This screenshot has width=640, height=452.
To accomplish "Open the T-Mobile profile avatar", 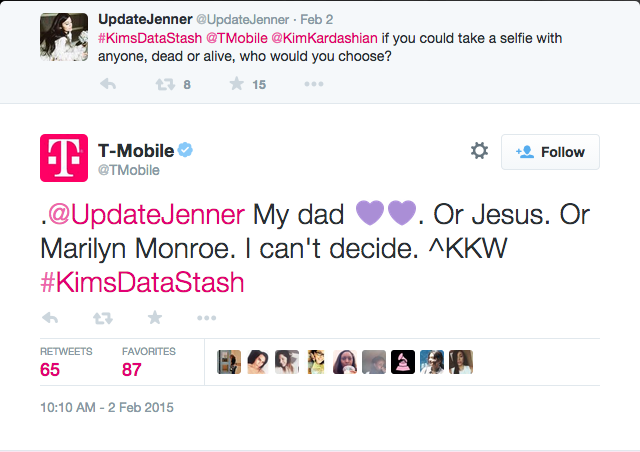I will tap(64, 158).
